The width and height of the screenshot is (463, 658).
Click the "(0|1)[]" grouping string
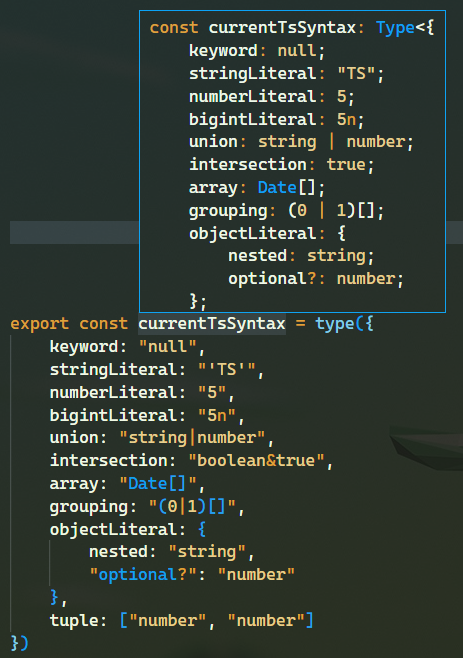[192, 507]
